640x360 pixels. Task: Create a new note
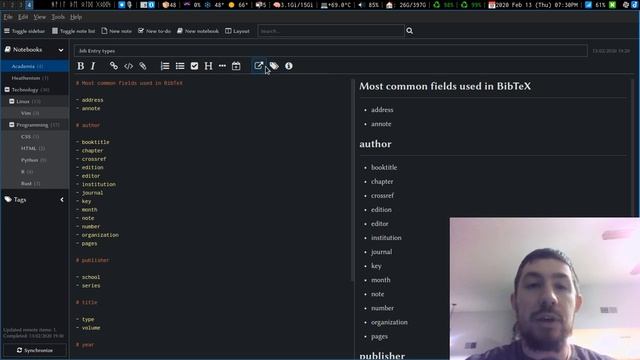coord(116,31)
